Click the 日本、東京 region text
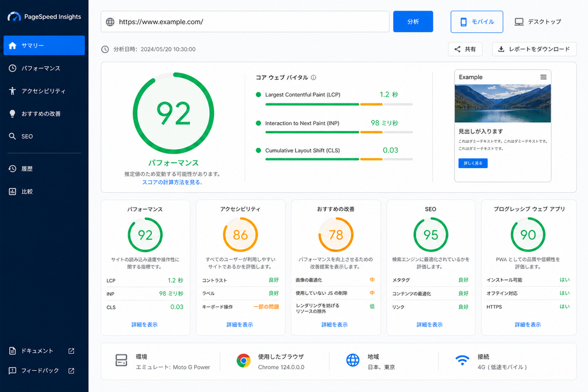 (x=381, y=367)
